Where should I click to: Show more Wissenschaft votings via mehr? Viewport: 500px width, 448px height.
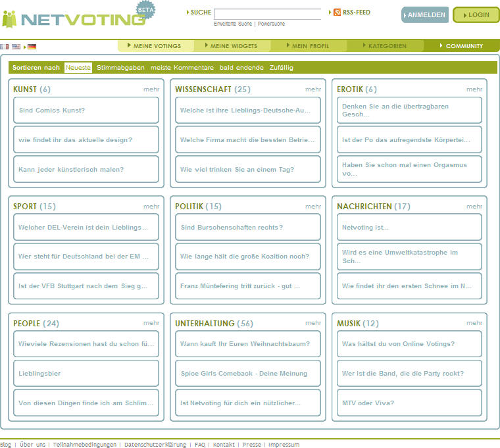(x=313, y=89)
